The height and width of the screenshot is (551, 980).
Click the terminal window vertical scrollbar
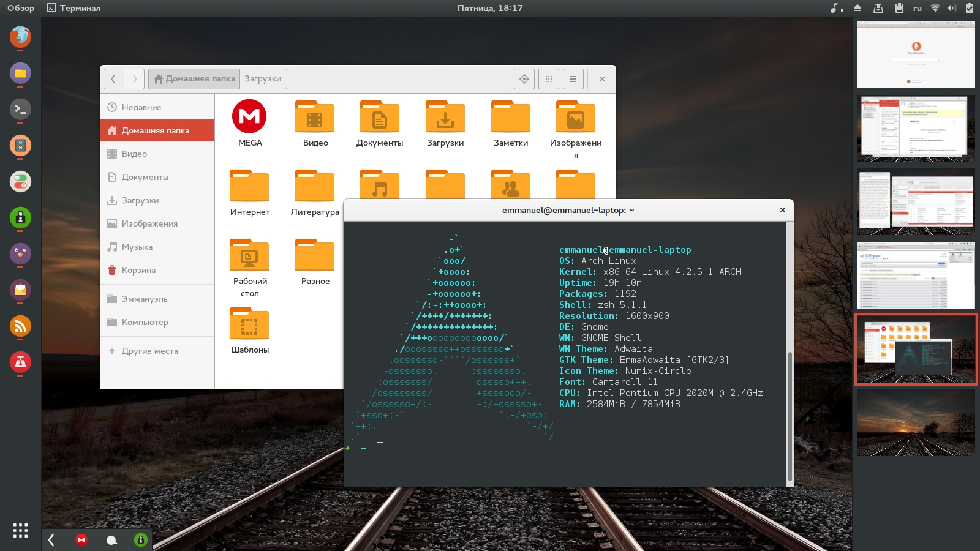point(790,416)
